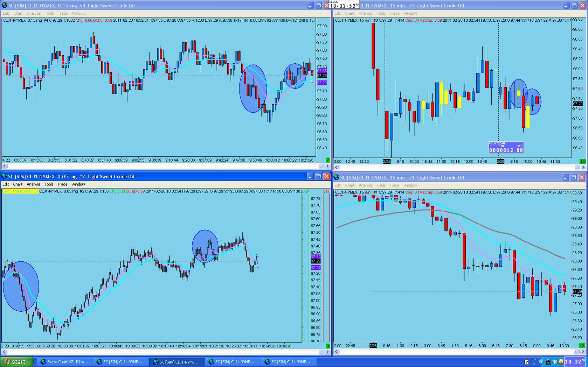588x367 pixels.
Task: Click the left scroll arrow of the #1 chart
Action: [x=336, y=351]
